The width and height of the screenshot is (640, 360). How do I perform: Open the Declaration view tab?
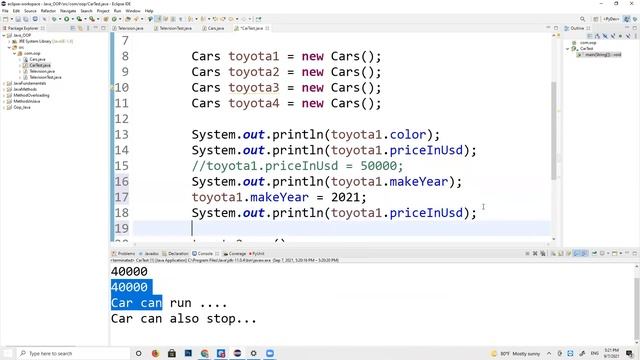pos(176,253)
